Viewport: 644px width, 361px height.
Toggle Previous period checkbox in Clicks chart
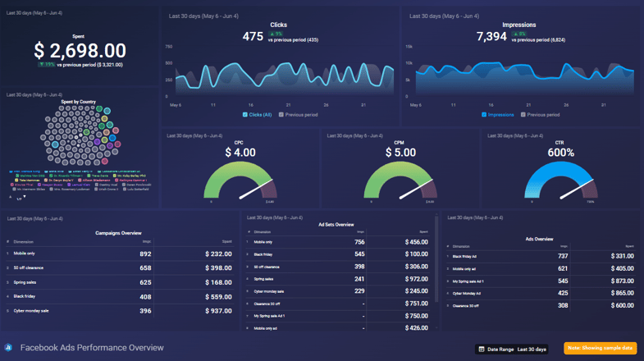coord(281,115)
